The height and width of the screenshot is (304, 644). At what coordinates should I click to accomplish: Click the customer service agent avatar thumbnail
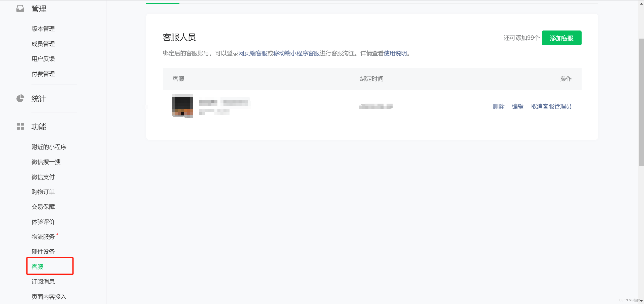182,106
